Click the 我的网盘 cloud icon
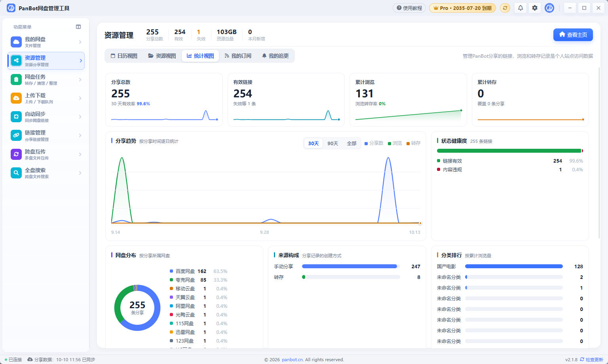 click(16, 42)
